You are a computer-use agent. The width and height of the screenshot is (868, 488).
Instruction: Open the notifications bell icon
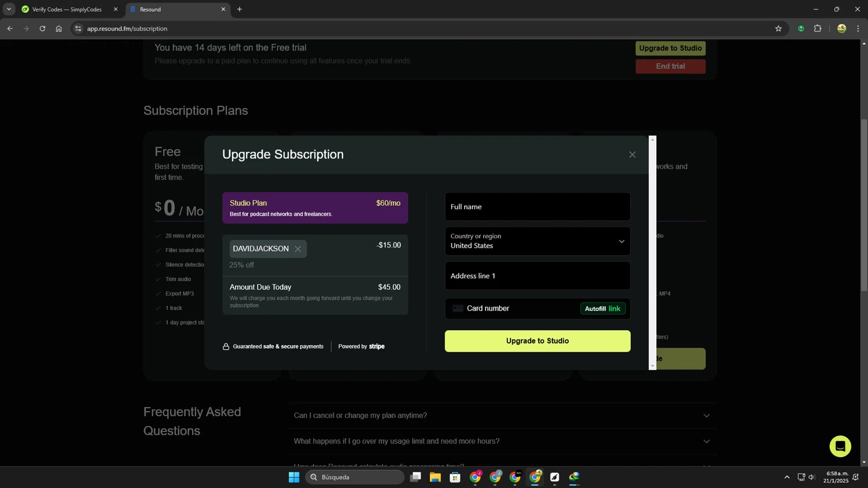(x=856, y=477)
